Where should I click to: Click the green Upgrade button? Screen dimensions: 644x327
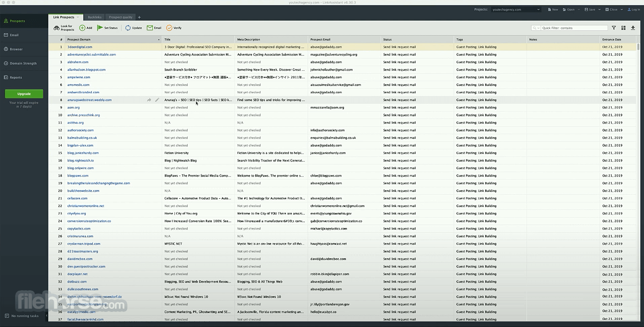[x=24, y=94]
